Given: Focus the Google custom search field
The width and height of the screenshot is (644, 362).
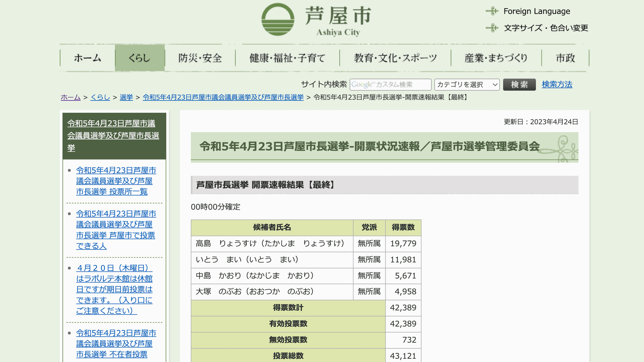Looking at the screenshot, I should pos(390,84).
